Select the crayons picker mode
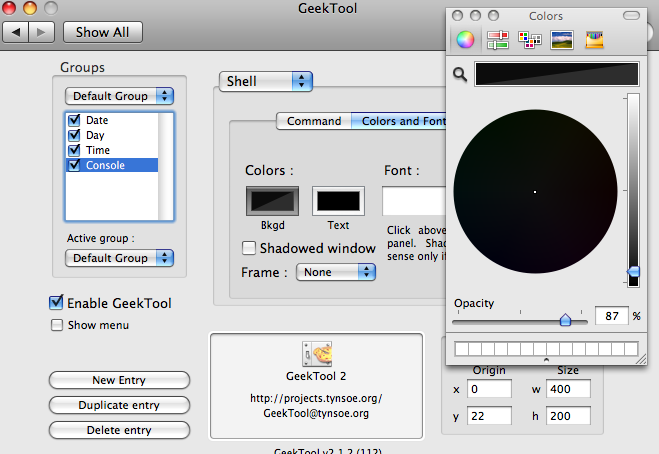659x454 pixels. click(594, 40)
